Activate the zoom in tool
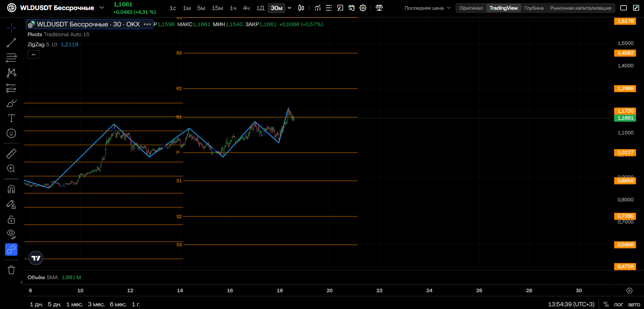The width and height of the screenshot is (644, 309). click(11, 169)
